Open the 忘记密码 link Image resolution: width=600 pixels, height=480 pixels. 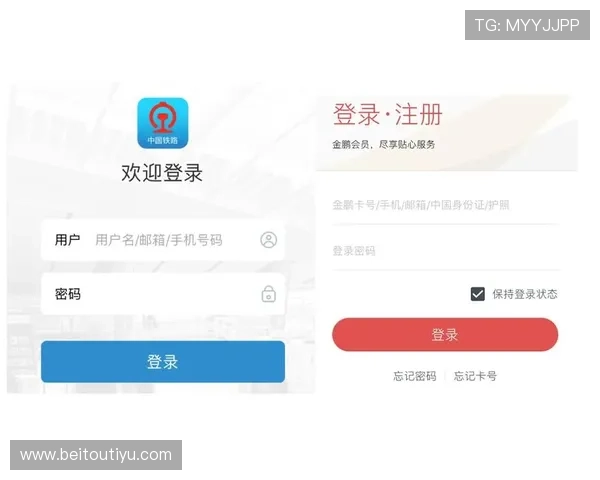(x=415, y=376)
